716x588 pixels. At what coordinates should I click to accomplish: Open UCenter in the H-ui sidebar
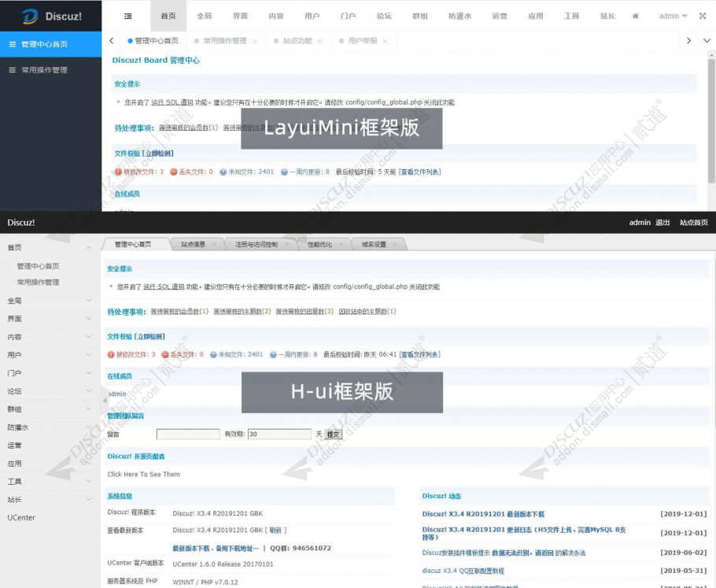21,518
